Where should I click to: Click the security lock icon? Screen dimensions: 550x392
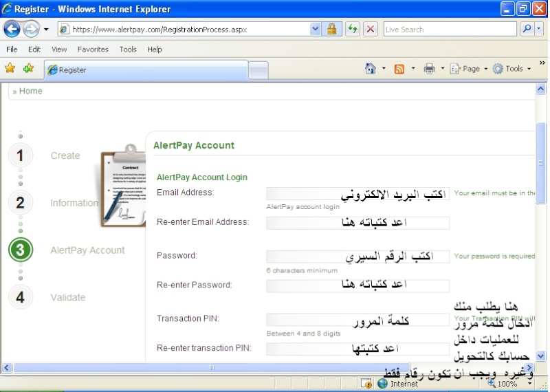click(331, 30)
